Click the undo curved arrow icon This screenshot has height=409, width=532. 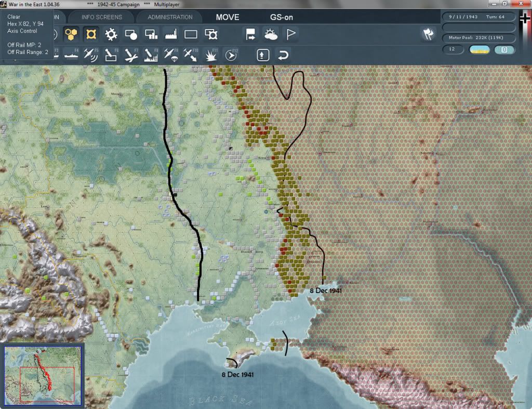click(x=283, y=55)
